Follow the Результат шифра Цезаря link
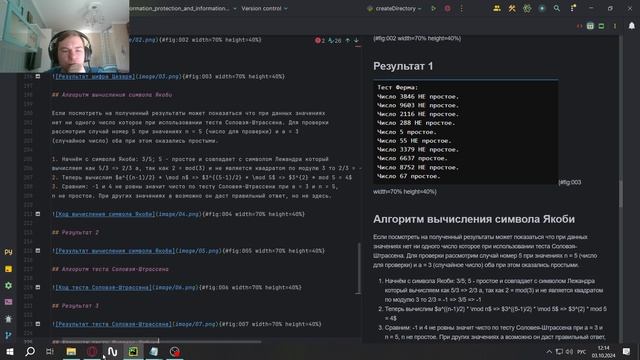This screenshot has width=640, height=360. click(x=94, y=76)
